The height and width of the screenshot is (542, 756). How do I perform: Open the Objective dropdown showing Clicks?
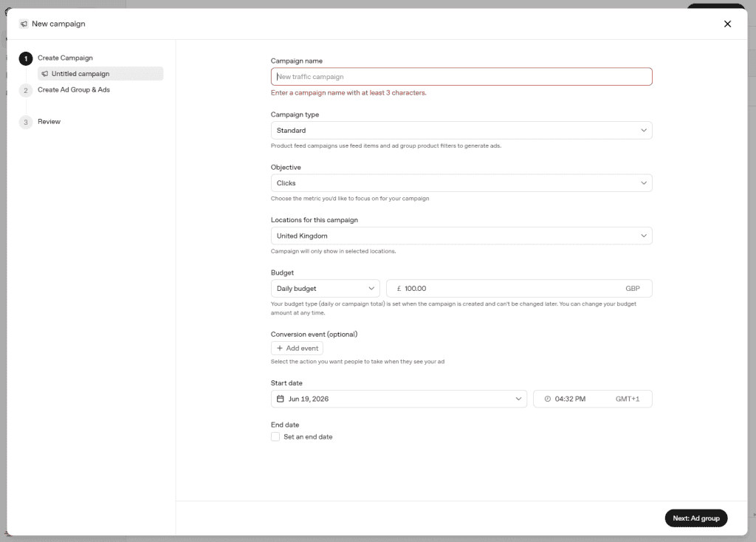click(x=461, y=183)
